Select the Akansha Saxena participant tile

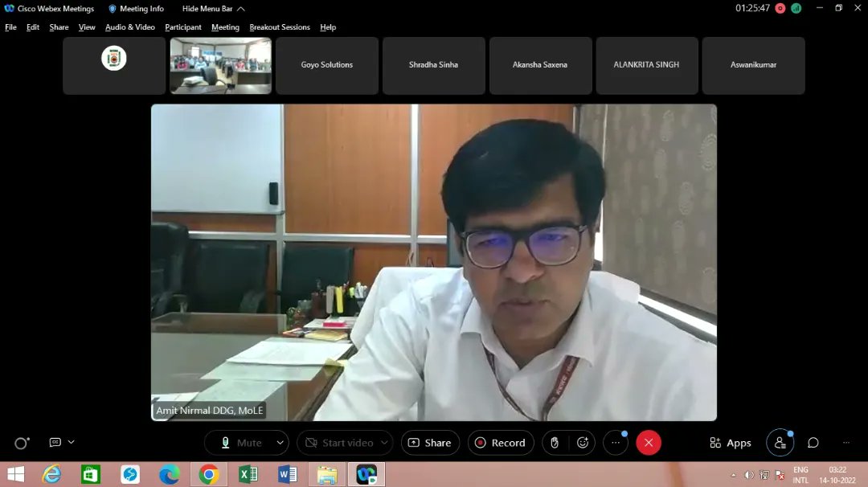point(540,65)
